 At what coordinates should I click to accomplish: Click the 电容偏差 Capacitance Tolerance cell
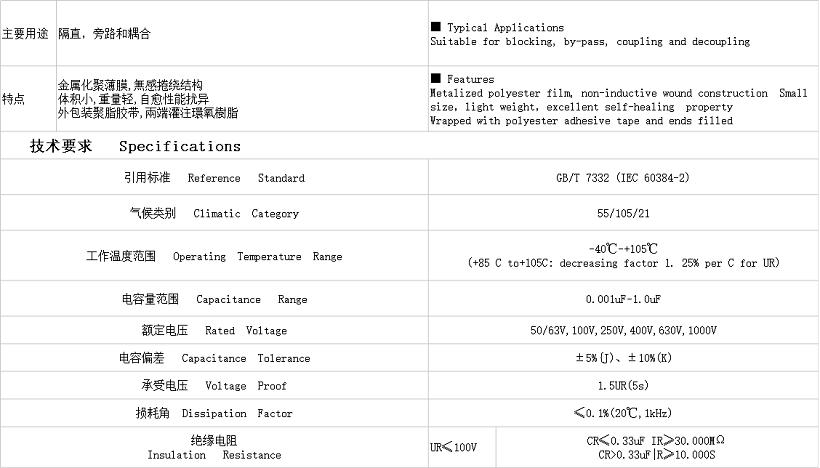pos(214,358)
